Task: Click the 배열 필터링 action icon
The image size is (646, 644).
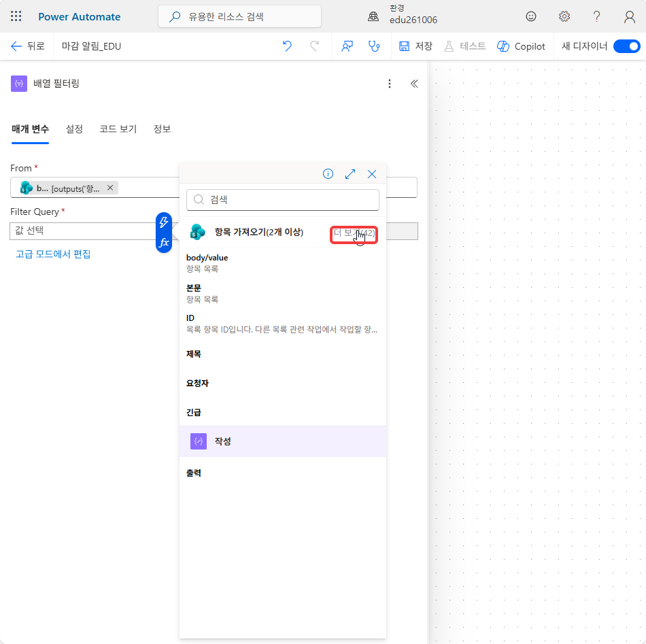Action: [19, 84]
